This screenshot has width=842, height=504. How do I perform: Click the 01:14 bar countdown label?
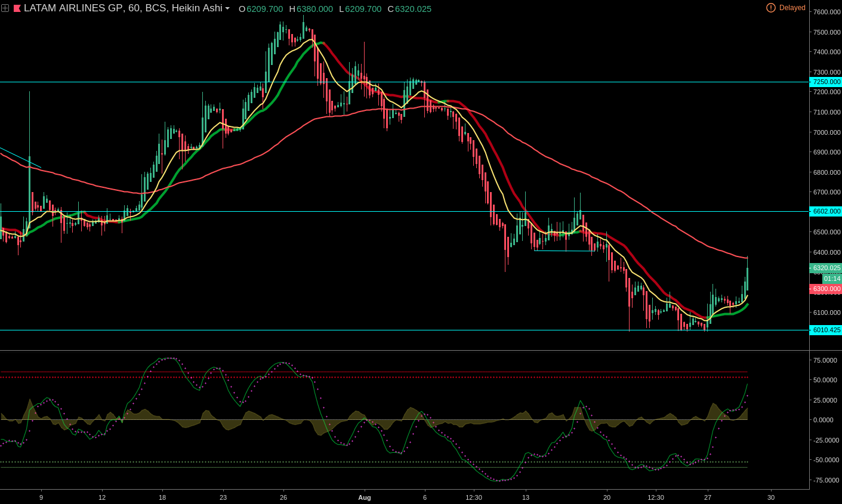click(x=831, y=279)
